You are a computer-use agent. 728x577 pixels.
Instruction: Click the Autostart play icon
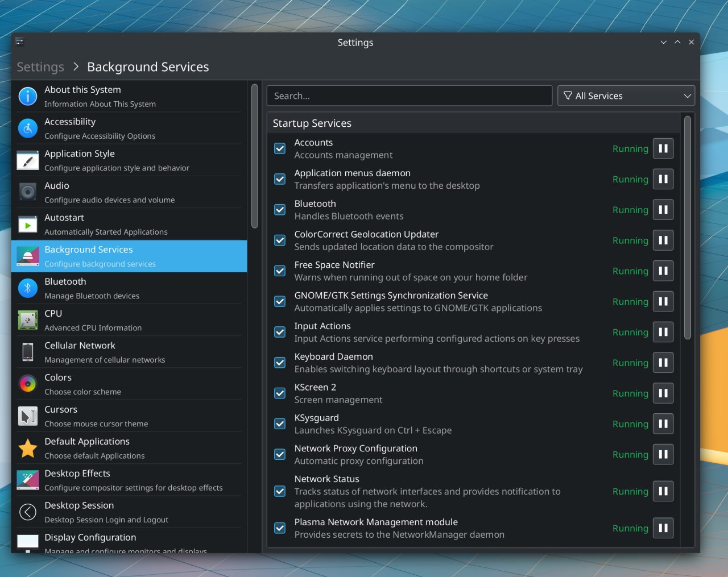pos(27,225)
